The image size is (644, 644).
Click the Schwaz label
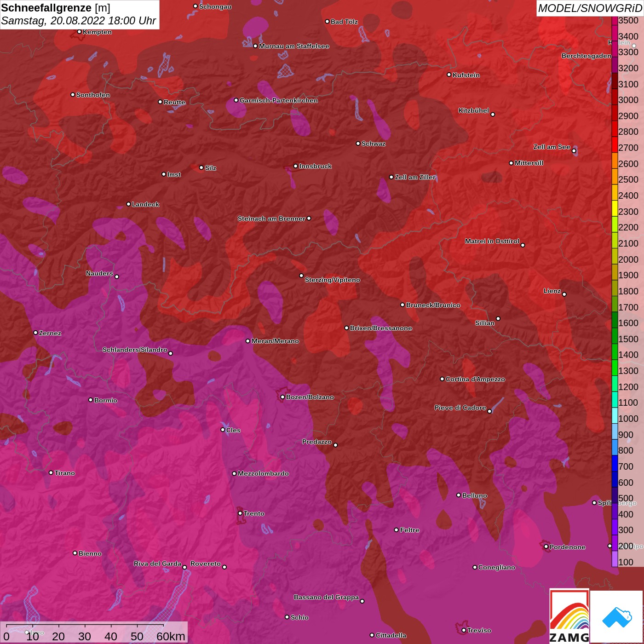373,144
